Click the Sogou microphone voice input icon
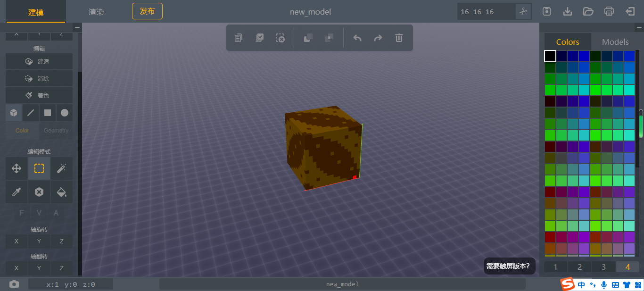This screenshot has width=644, height=291. 604,284
